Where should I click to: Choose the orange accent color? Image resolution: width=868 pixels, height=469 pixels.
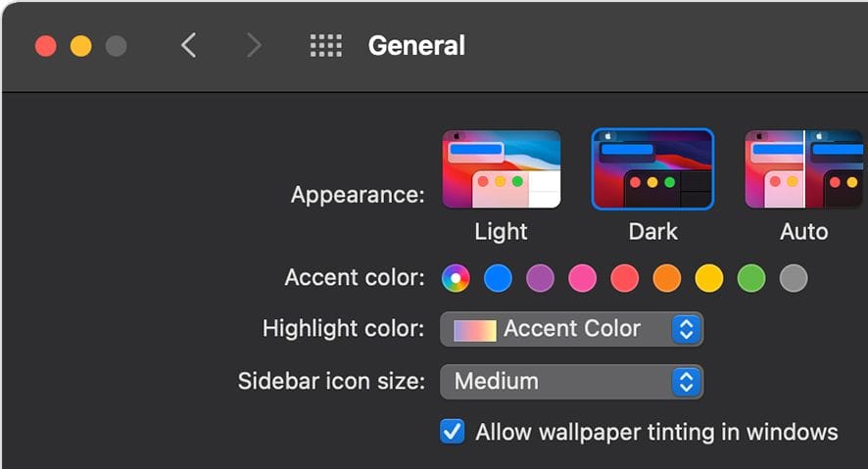click(x=666, y=278)
